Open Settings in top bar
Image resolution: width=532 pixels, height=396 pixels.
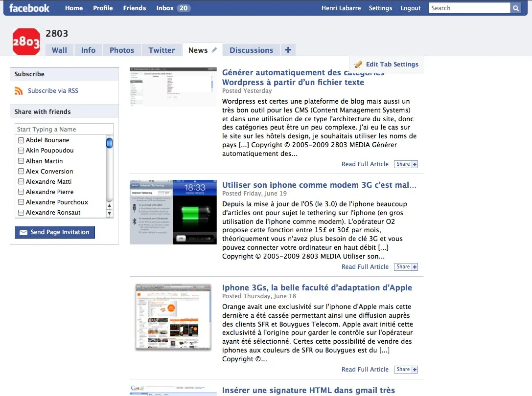(380, 8)
